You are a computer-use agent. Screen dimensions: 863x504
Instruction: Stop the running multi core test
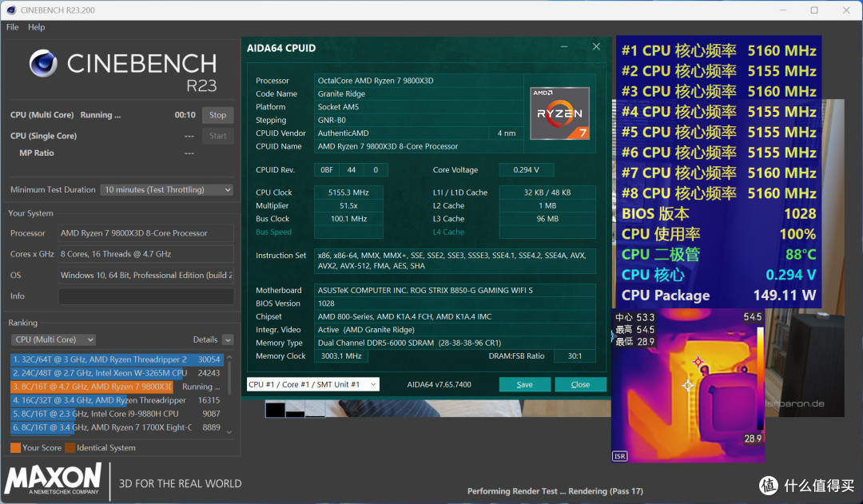tap(218, 115)
